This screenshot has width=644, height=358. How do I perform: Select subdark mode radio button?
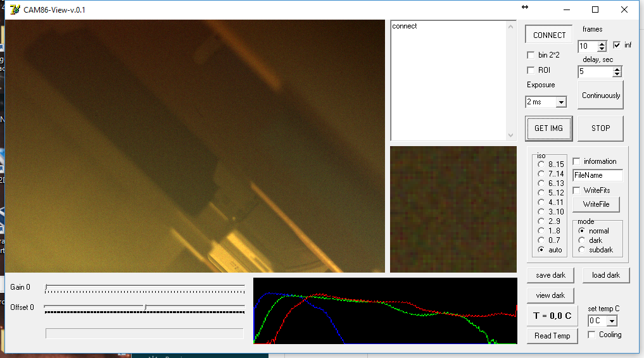(x=581, y=250)
